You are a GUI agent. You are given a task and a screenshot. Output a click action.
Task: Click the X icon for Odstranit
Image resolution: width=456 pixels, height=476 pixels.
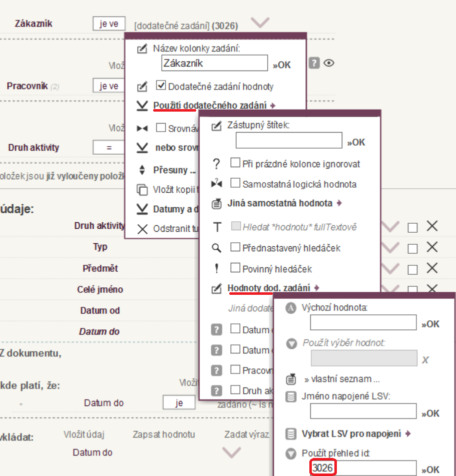point(143,229)
